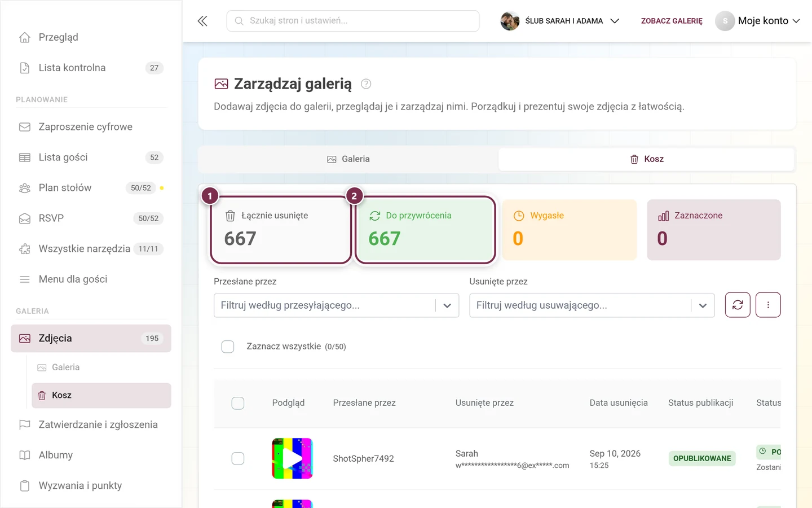Click the account avatar circle with S
The height and width of the screenshot is (508, 812).
pyautogui.click(x=725, y=21)
